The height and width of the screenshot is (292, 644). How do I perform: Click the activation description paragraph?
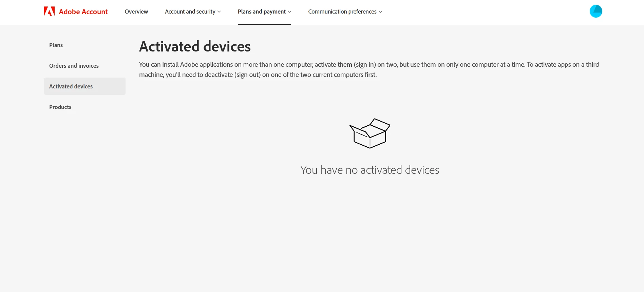tap(369, 69)
